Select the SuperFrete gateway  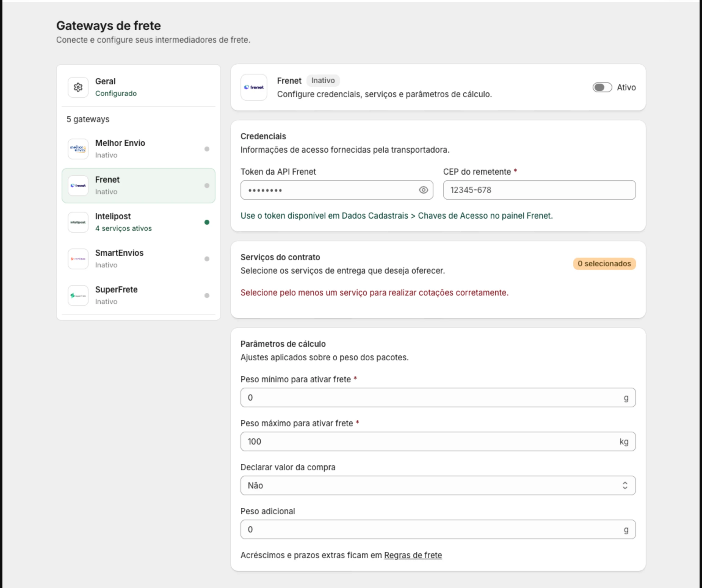click(x=138, y=295)
